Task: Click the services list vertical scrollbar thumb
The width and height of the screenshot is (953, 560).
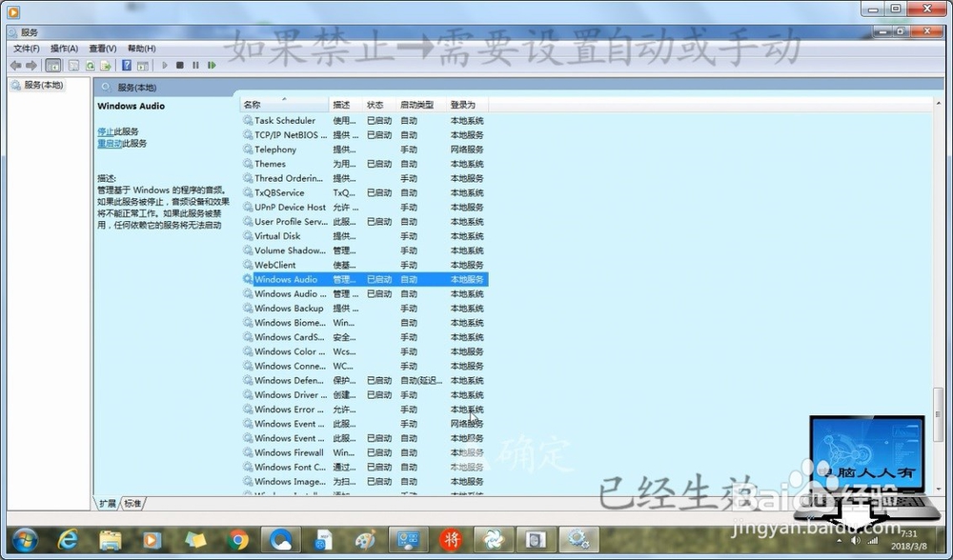Action: coord(939,413)
